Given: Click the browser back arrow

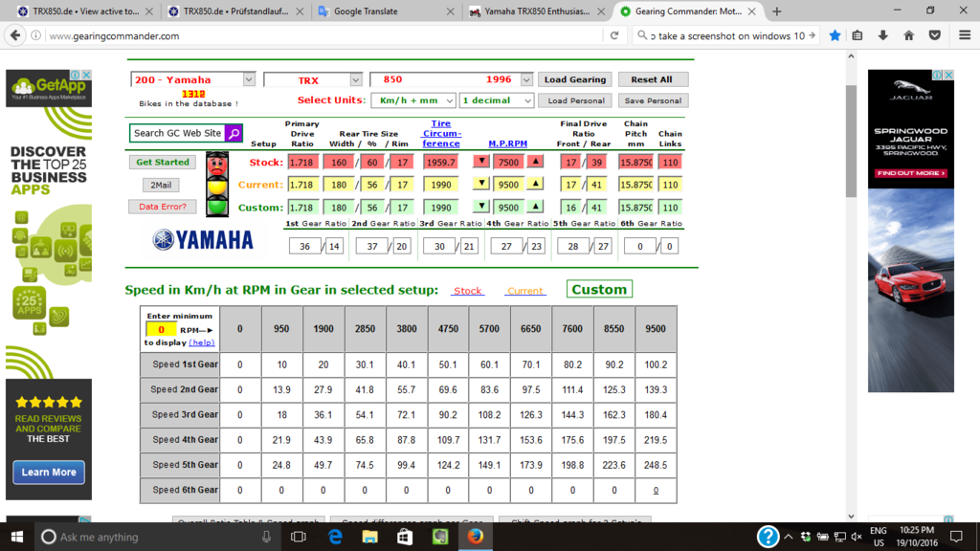Looking at the screenshot, I should [x=14, y=35].
